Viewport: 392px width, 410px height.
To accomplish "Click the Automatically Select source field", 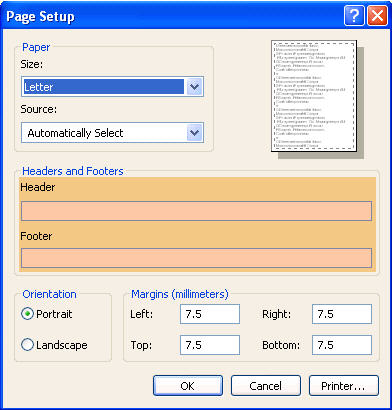I will point(112,133).
